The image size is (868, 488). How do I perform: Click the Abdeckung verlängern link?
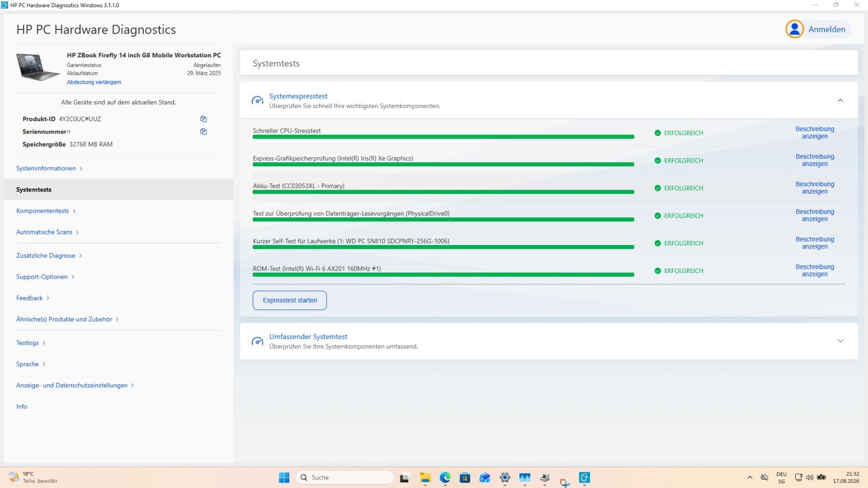94,82
